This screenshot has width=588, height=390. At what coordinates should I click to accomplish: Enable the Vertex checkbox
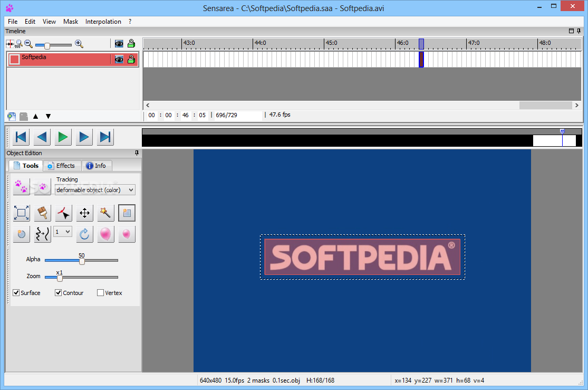[100, 293]
